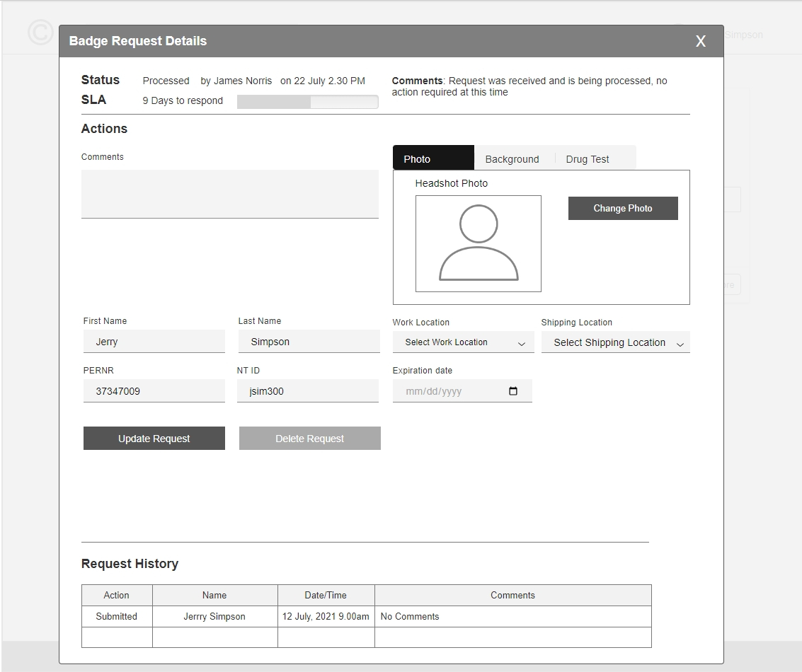
Task: Click into the NT ID field
Action: point(307,391)
